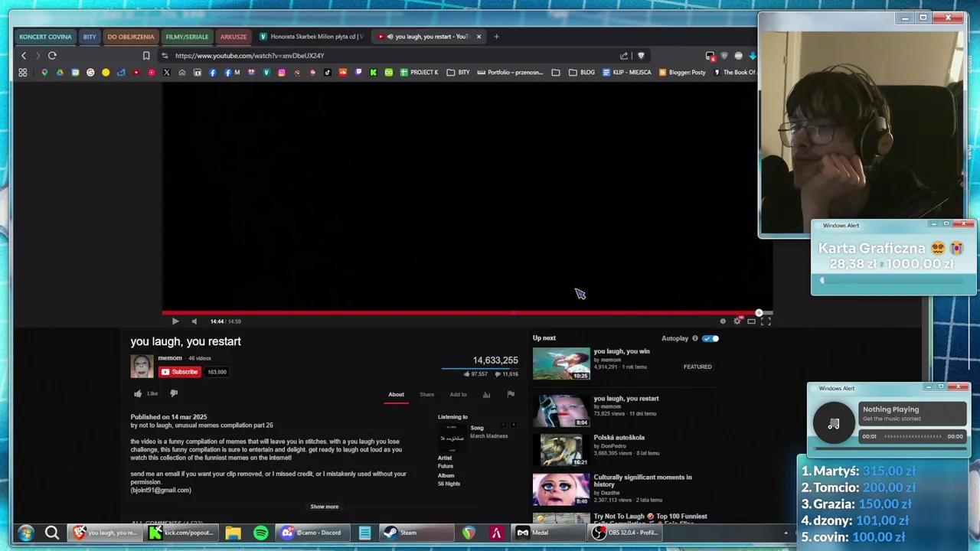The width and height of the screenshot is (980, 551).
Task: Open the BITY tab group
Action: [90, 37]
